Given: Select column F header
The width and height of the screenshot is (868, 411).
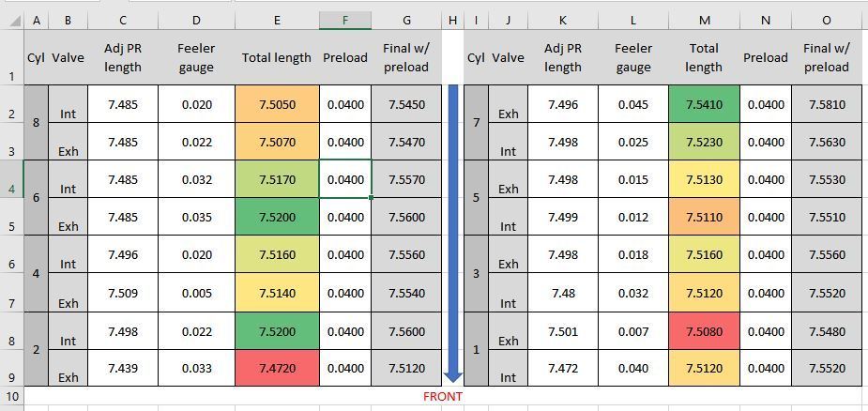Looking at the screenshot, I should click(345, 21).
